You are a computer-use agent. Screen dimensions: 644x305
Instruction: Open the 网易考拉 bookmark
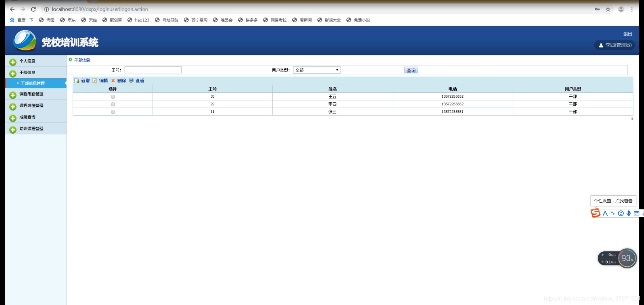(x=275, y=20)
